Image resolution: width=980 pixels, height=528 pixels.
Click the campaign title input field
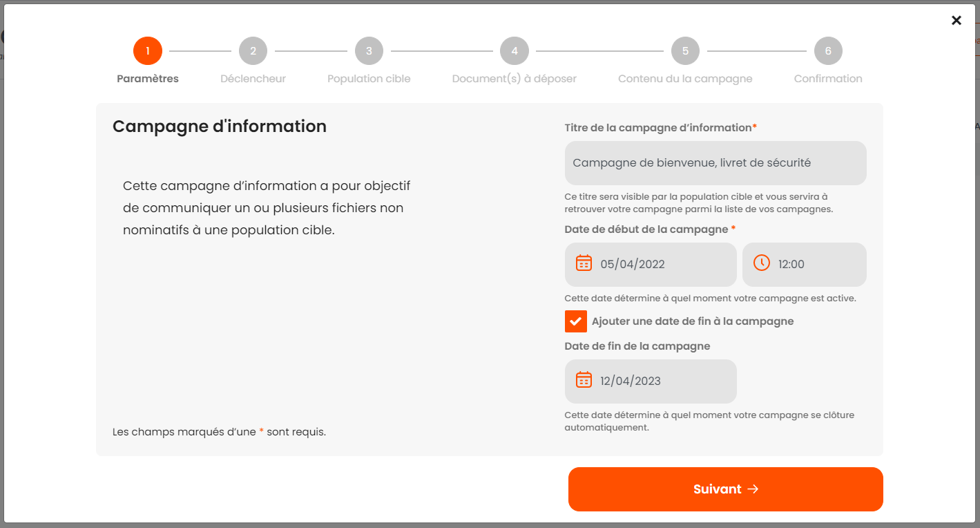pos(715,163)
